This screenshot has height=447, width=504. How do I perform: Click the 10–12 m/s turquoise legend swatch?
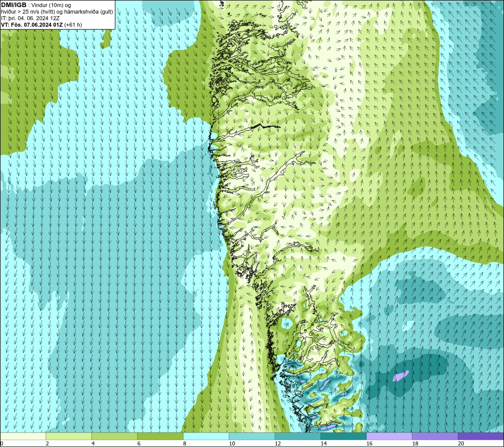pos(252,436)
